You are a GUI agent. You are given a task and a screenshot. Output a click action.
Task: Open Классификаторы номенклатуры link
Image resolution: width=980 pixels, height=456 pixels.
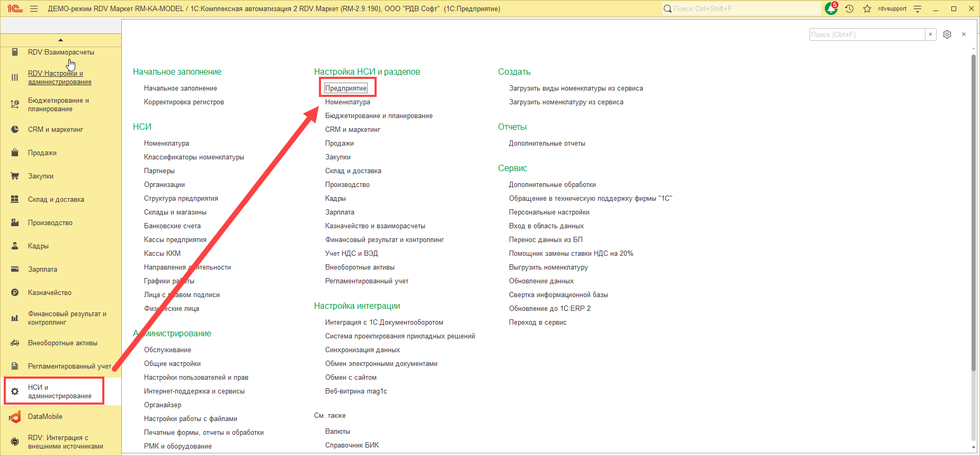(x=194, y=157)
